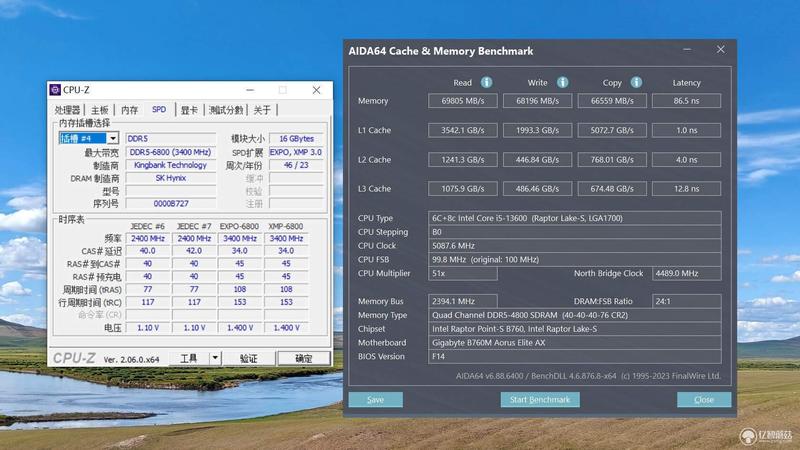
Task: Click the EXPO, XMP 3.0 SPD extension field
Action: (296, 152)
